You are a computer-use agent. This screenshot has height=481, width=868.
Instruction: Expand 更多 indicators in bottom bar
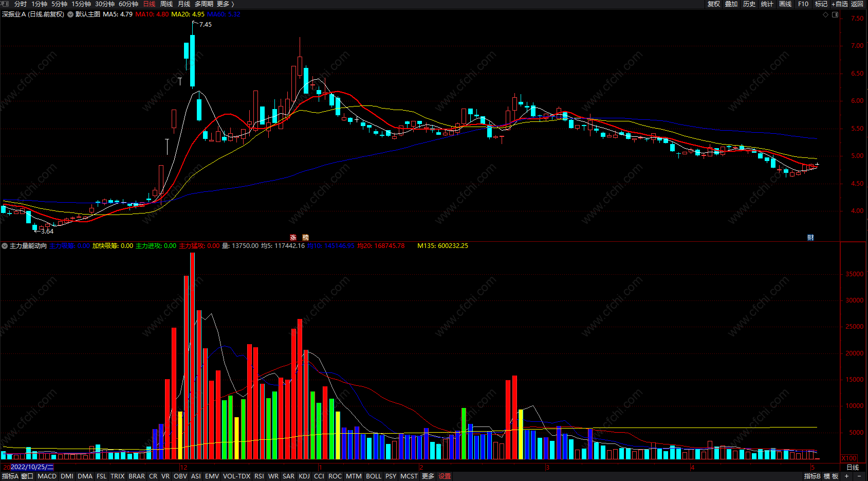pyautogui.click(x=428, y=476)
